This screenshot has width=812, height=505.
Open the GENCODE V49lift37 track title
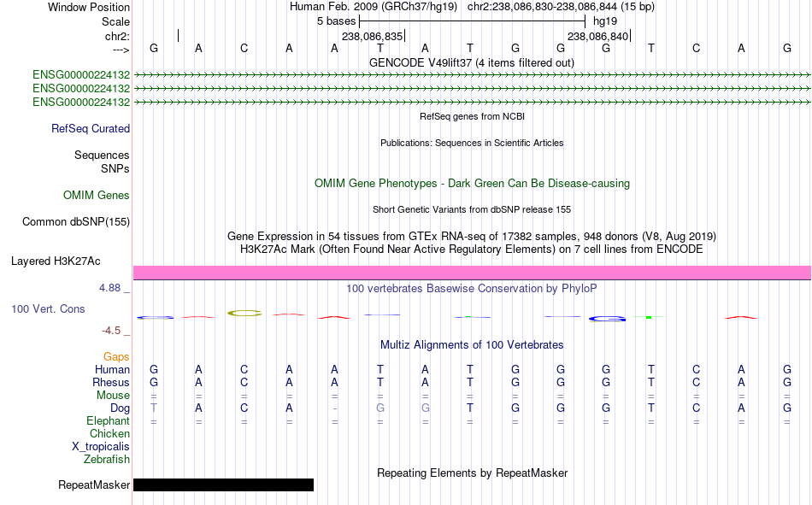(x=471, y=62)
